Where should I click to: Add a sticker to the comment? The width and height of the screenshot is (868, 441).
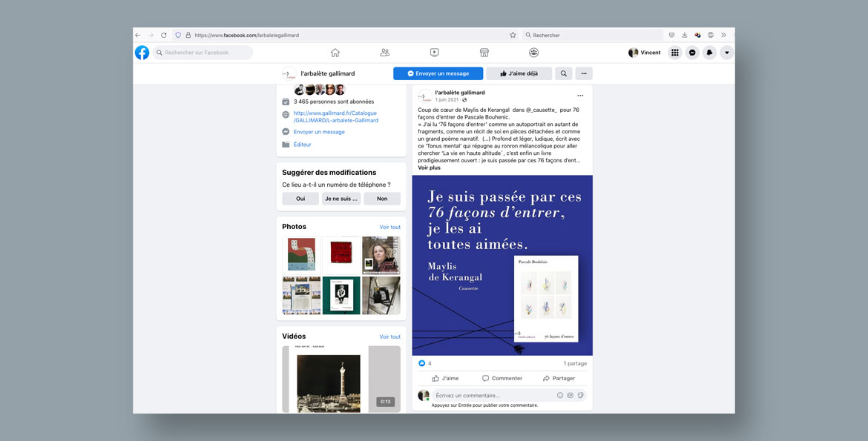tap(581, 395)
